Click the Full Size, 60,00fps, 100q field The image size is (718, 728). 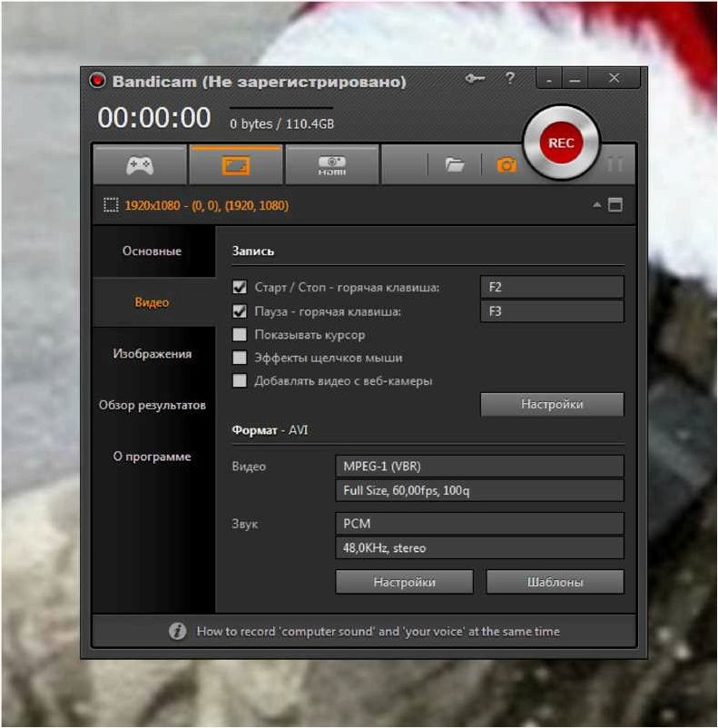click(479, 490)
